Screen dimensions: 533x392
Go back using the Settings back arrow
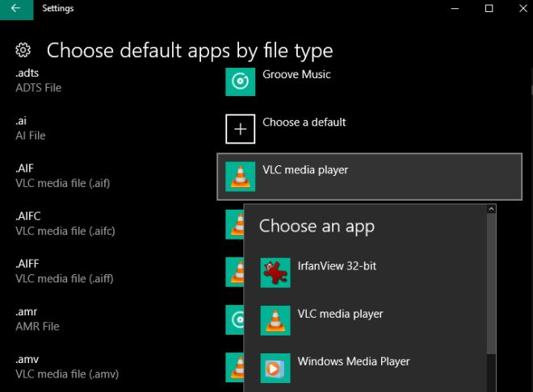click(16, 9)
